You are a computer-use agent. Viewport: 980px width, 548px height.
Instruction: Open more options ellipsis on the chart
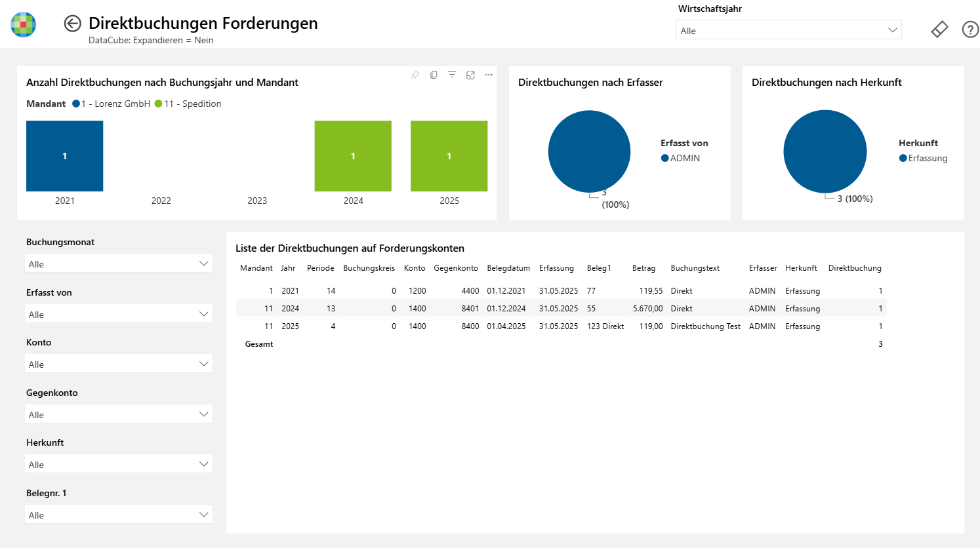489,75
